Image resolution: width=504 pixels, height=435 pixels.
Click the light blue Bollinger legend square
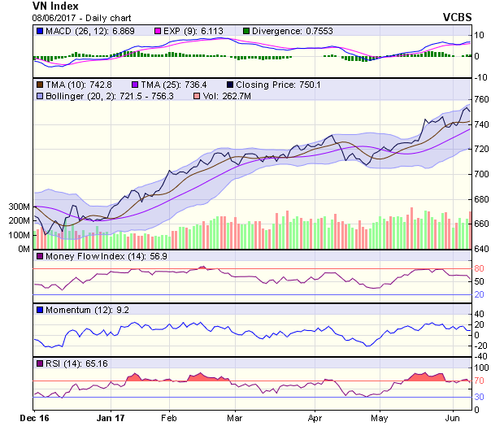pyautogui.click(x=39, y=96)
